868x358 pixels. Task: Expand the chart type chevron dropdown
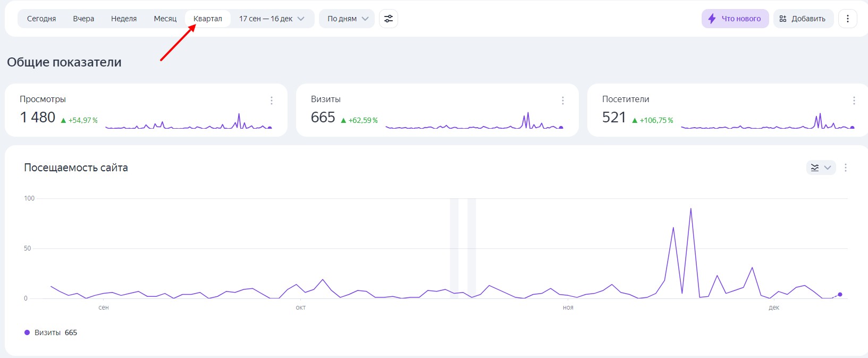[x=828, y=168]
